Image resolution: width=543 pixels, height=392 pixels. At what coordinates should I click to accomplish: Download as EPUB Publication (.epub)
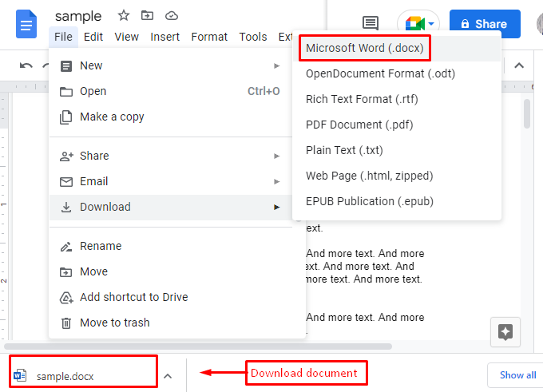397,201
